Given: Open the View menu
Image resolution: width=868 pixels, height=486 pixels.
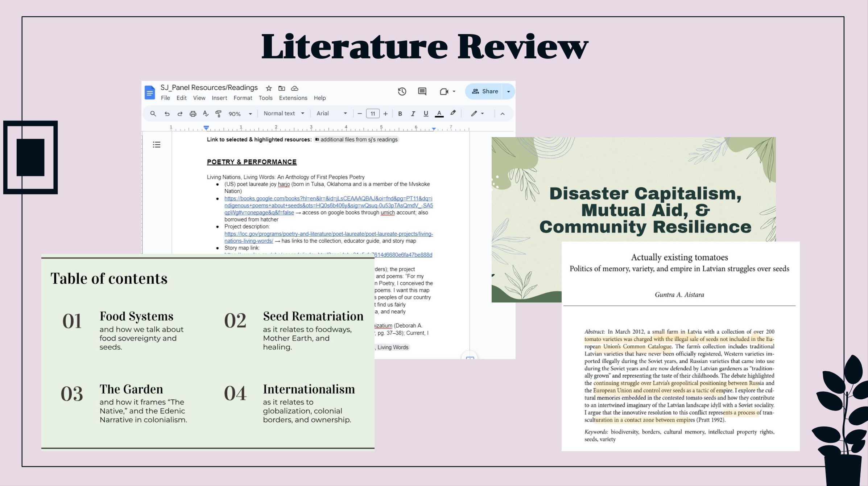Looking at the screenshot, I should [199, 98].
